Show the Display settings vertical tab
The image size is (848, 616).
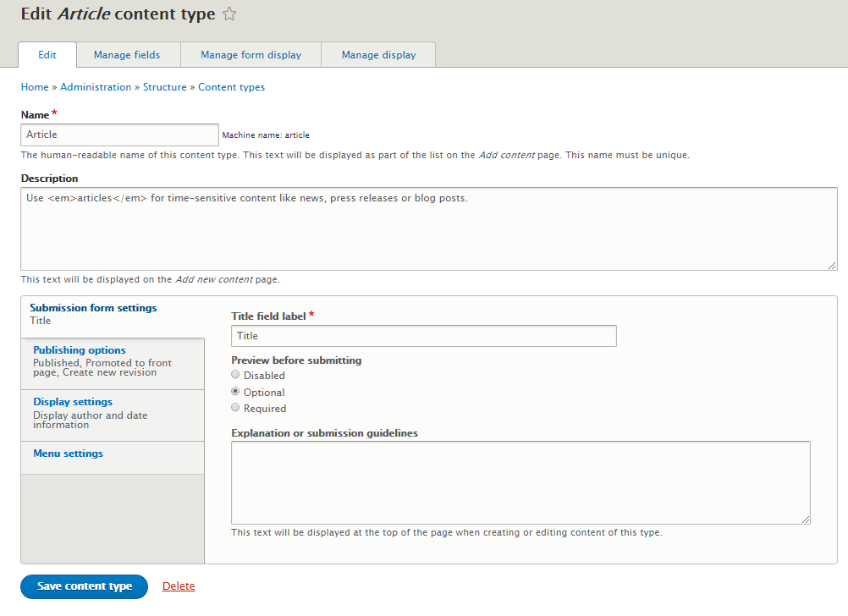[113, 415]
